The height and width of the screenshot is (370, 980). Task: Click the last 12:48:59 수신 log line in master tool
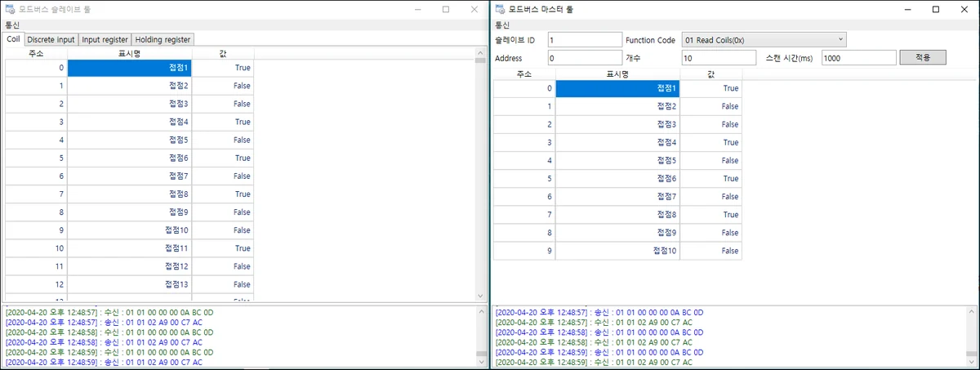[x=594, y=362]
